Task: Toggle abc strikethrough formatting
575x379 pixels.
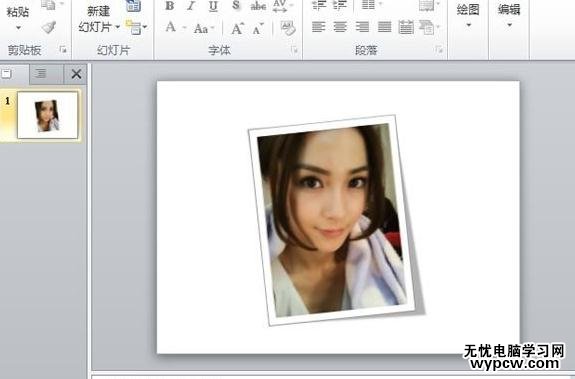Action: click(x=258, y=5)
